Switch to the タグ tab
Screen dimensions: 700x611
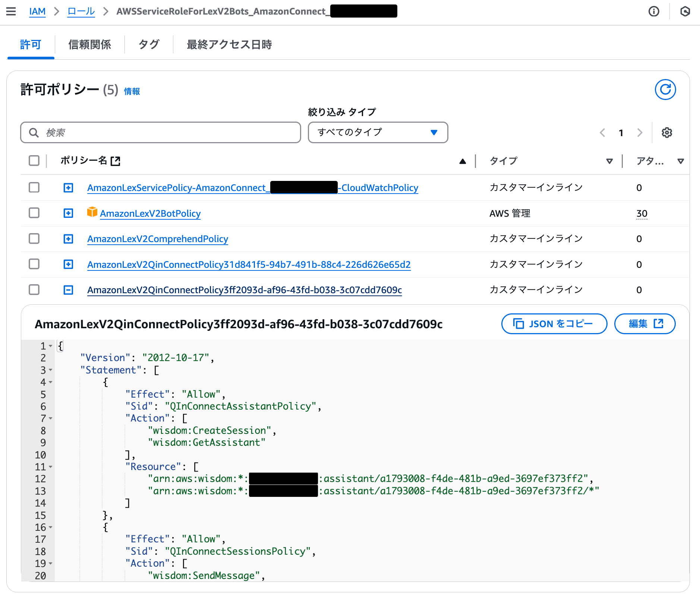point(149,45)
